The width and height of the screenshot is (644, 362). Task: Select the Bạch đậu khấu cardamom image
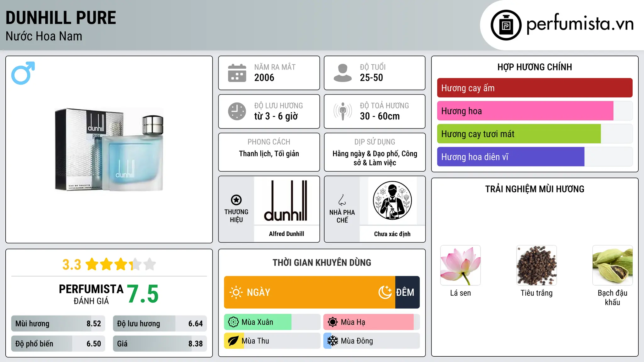coord(613,265)
